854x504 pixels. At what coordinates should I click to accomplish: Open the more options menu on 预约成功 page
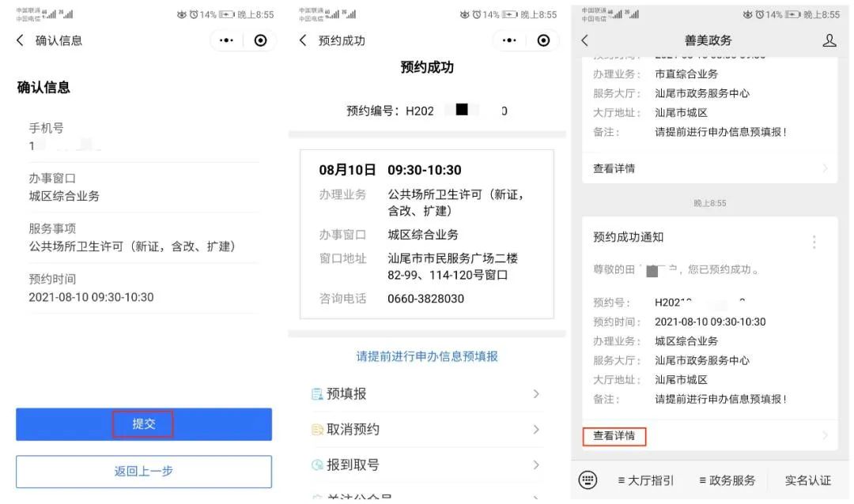click(508, 39)
